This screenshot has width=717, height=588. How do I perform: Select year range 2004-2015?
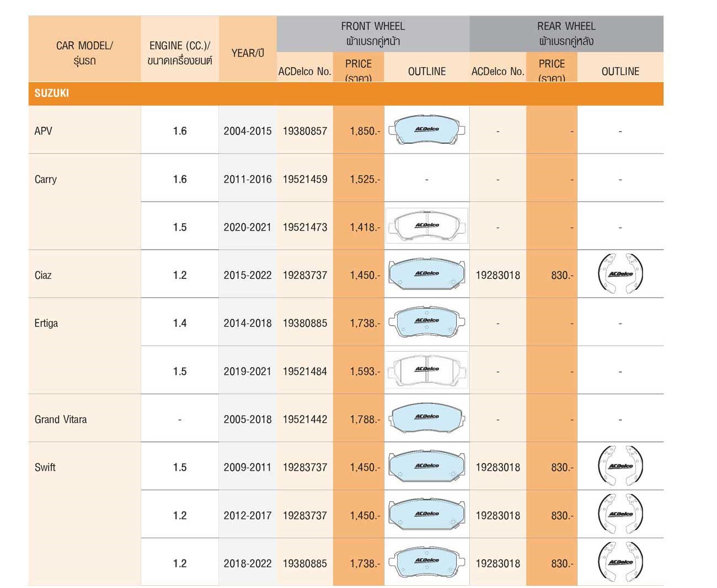[x=248, y=131]
